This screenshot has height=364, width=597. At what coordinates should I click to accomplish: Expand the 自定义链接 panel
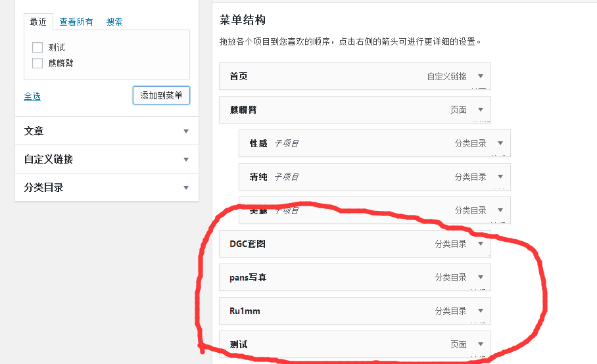pos(186,160)
